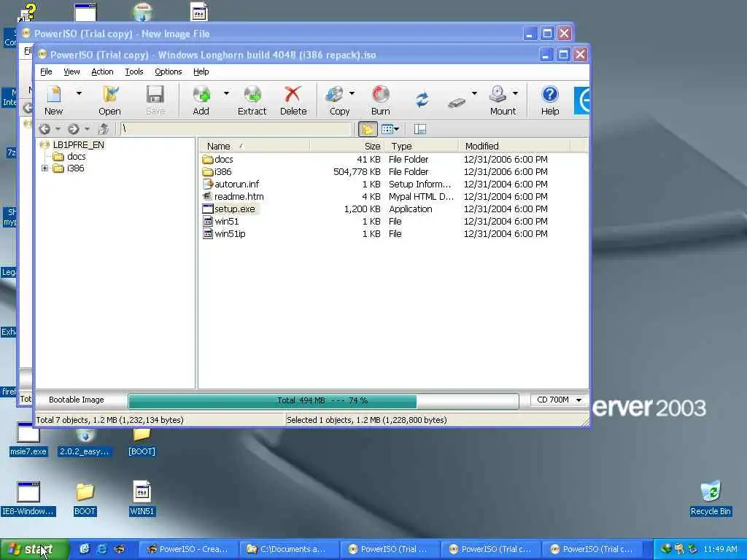Open the Options menu
The image size is (747, 560).
click(169, 71)
